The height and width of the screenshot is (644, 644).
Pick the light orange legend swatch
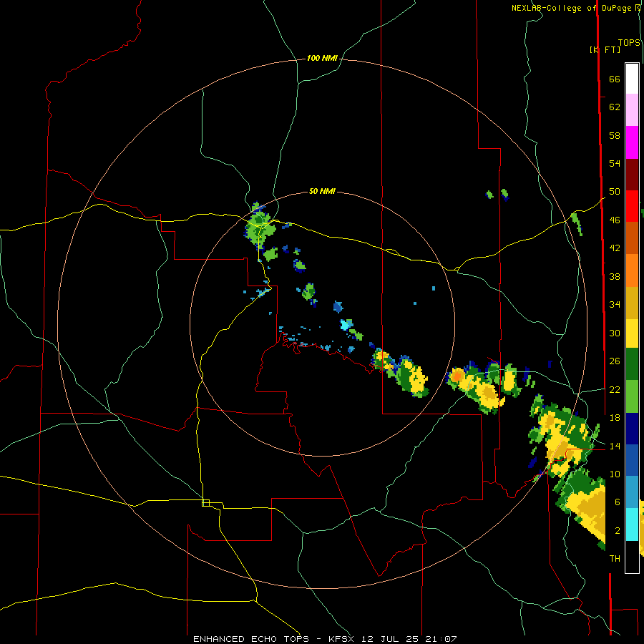[632, 270]
